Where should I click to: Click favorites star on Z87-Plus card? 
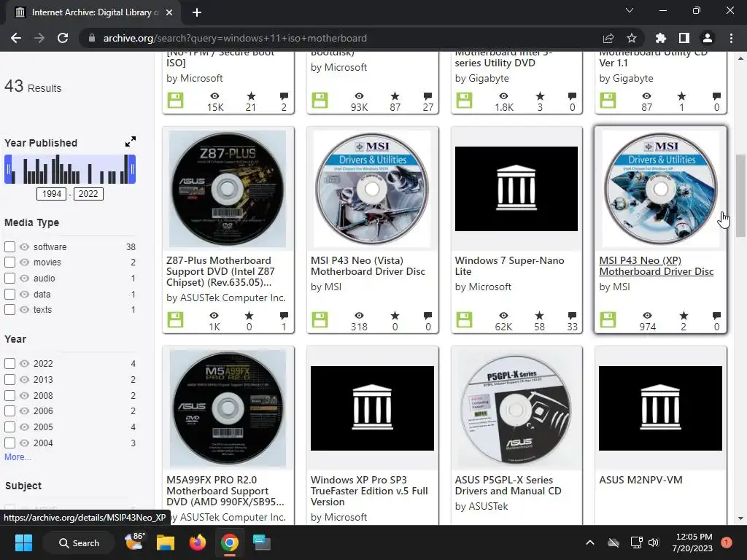click(x=249, y=315)
